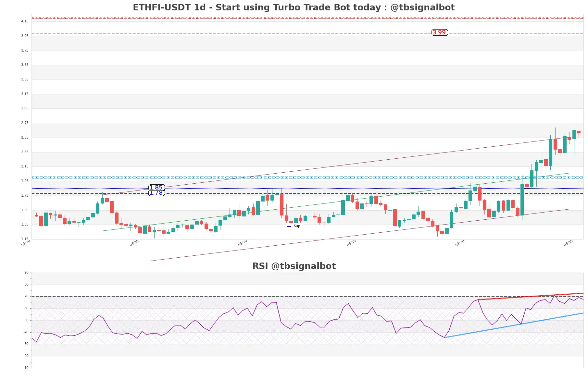Screen dimensions: 588x392
Task: Click the ETHFI-USDT 1d chart title
Action: click(294, 7)
